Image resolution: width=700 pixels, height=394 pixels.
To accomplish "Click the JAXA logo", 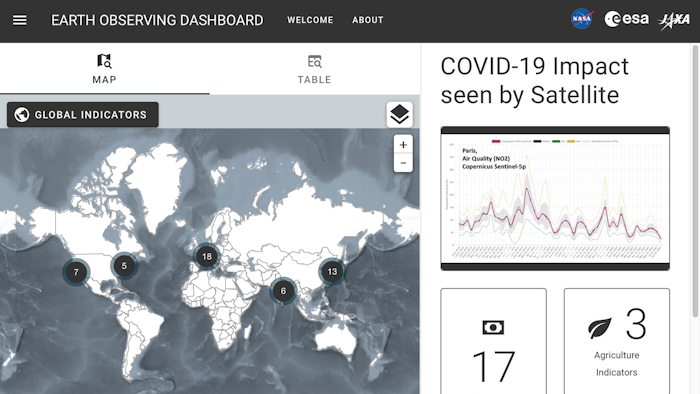I will click(x=674, y=20).
